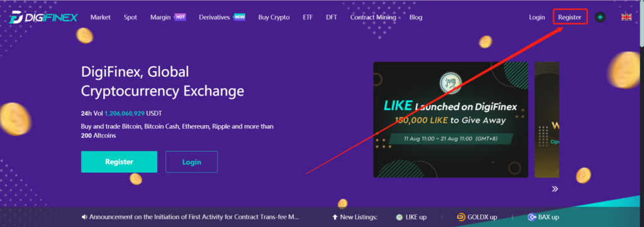
Task: Click the LIKE coin icon in New Listings
Action: click(x=399, y=218)
